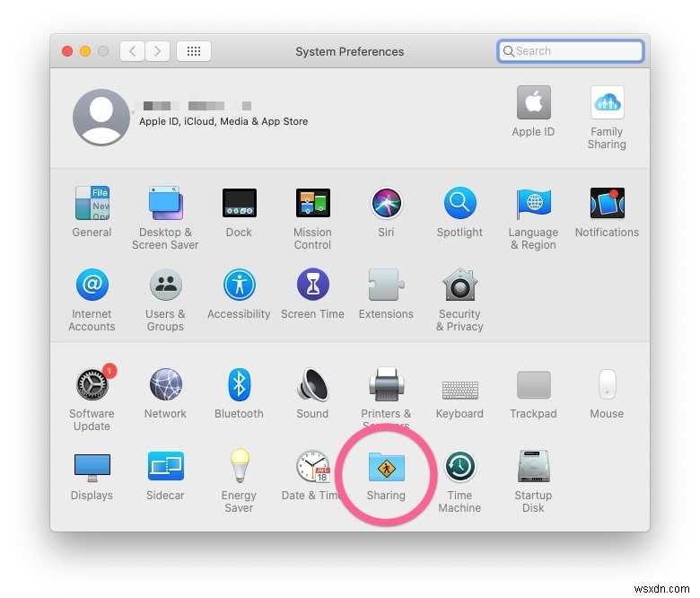Open Displays preferences
Image resolution: width=700 pixels, height=598 pixels.
tap(92, 467)
